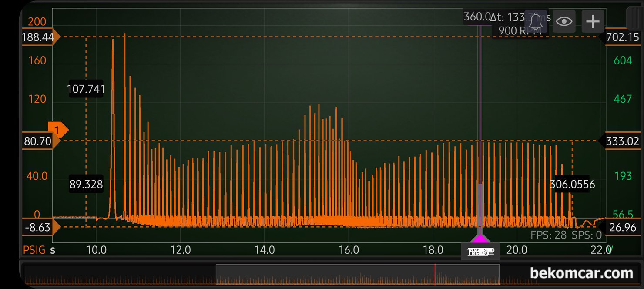
Task: Select the 26.96 right cursor label
Action: click(x=621, y=227)
